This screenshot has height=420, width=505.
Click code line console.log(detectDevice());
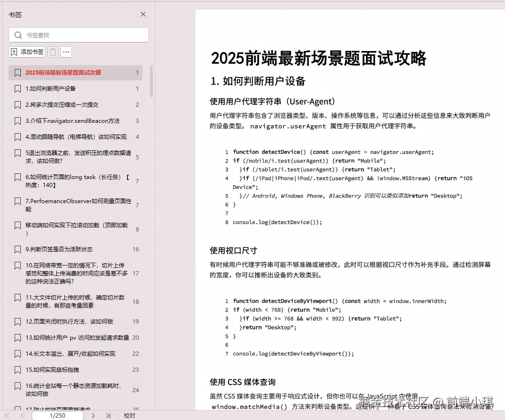point(277,222)
